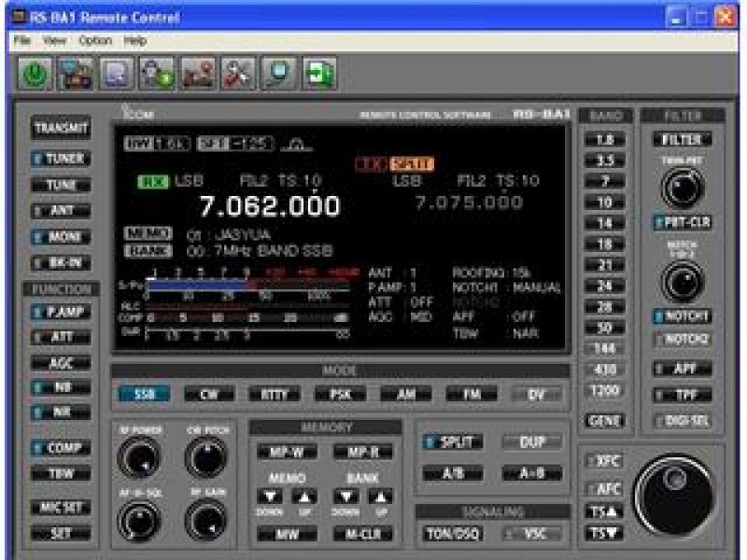Screen dimensions: 747x560
Task: Open MIC SET settings
Action: pyautogui.click(x=61, y=508)
